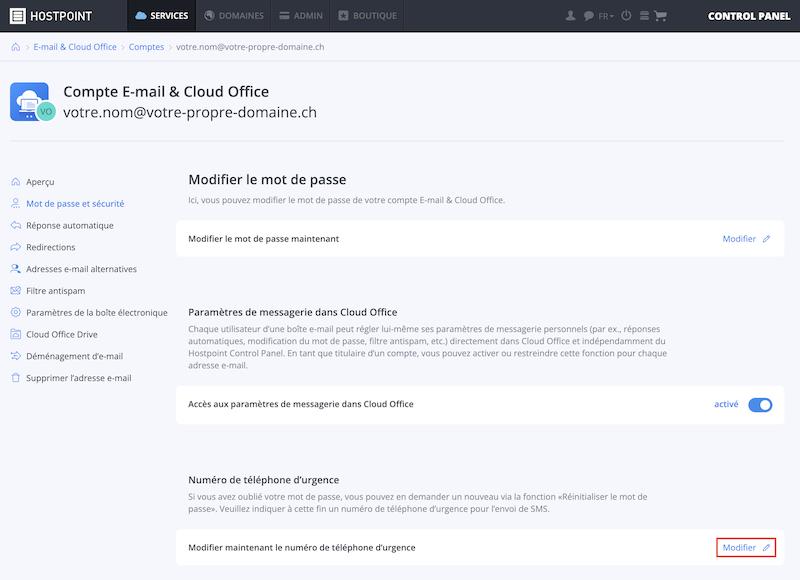Click the Réponse automatique reply icon
This screenshot has width=800, height=580.
coord(16,225)
